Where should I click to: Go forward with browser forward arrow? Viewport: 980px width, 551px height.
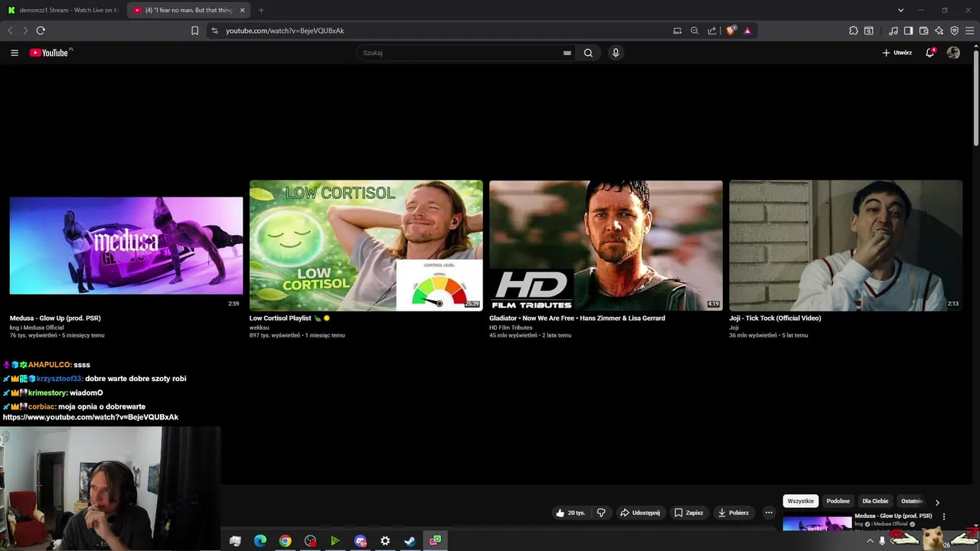(x=25, y=31)
